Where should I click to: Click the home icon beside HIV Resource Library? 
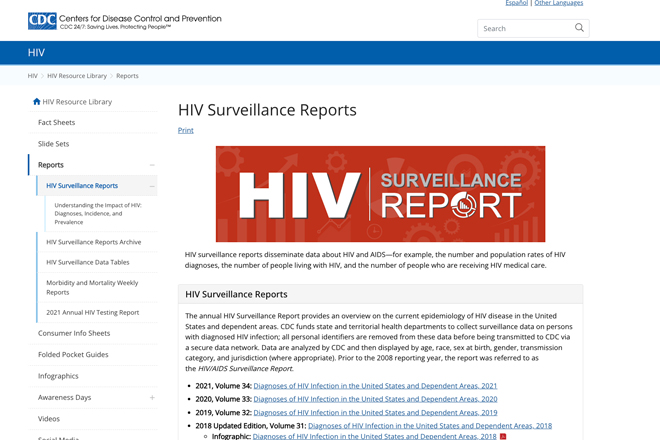point(37,101)
